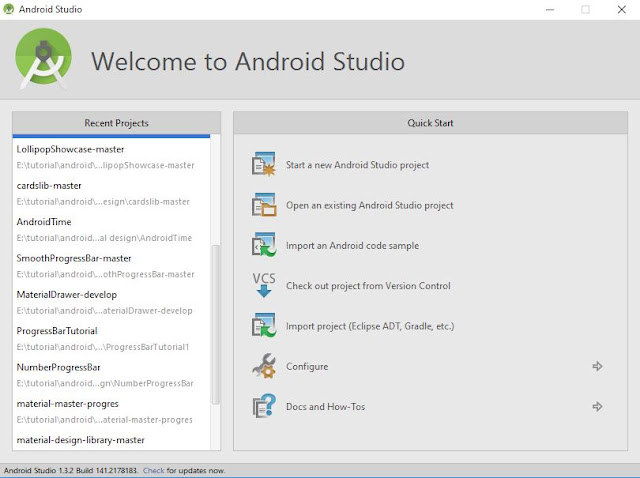Click path text ending lipopShowcase-master

[x=105, y=165]
